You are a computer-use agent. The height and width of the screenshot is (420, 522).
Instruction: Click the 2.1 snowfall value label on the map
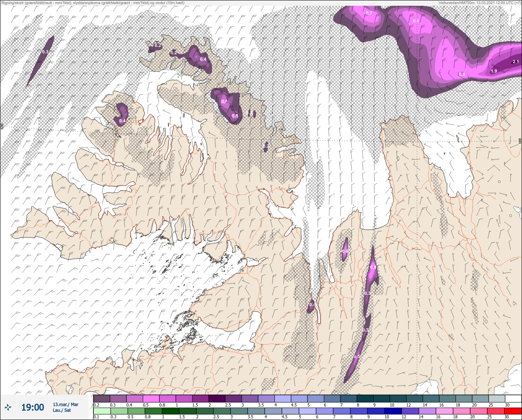[x=515, y=62]
